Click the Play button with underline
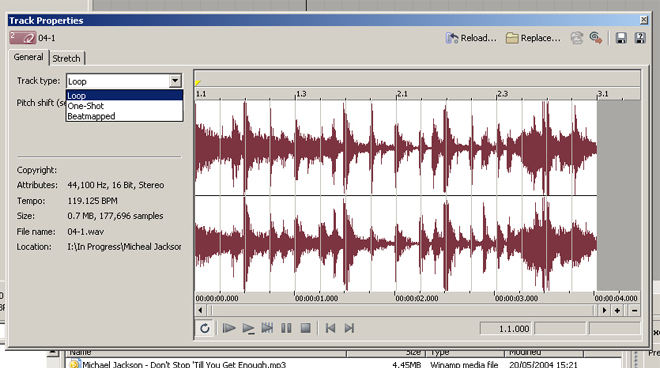Screen dimensions: 660x368 click(x=248, y=328)
